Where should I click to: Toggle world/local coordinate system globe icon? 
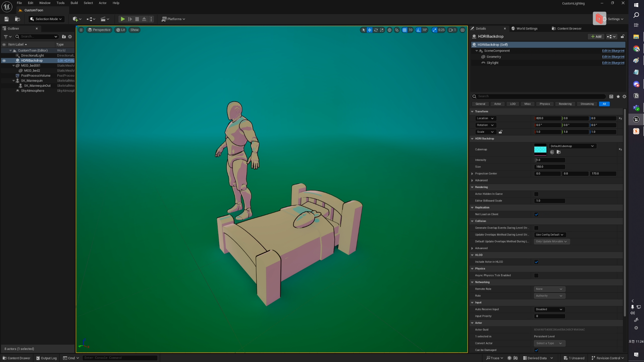(x=389, y=30)
